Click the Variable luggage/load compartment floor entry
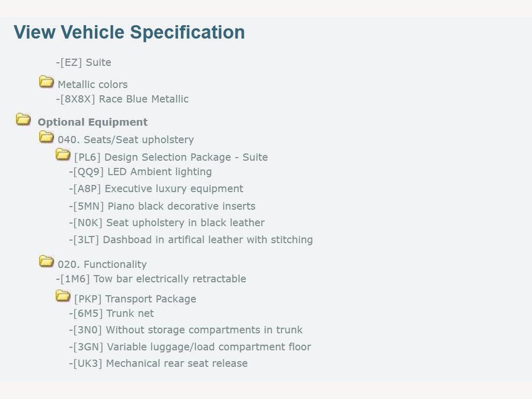This screenshot has width=532, height=399. pos(190,347)
